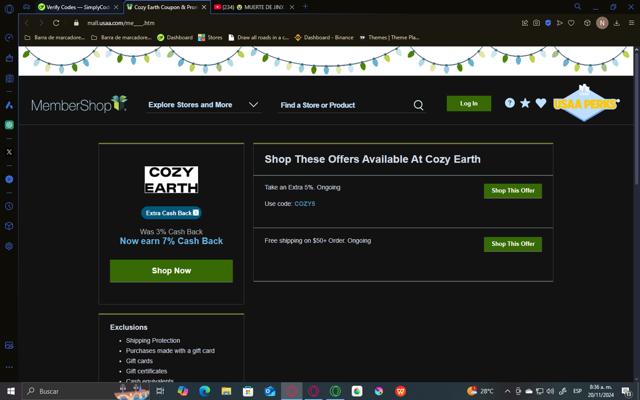This screenshot has width=640, height=400.
Task: Click the green Shop Now button
Action: pos(171,271)
